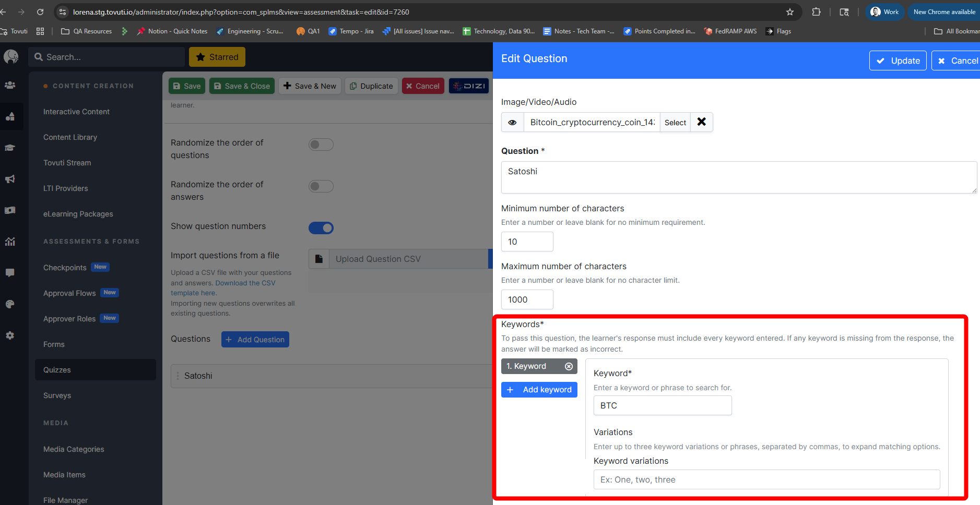980x505 pixels.
Task: Click the Add keyword button
Action: tap(539, 390)
